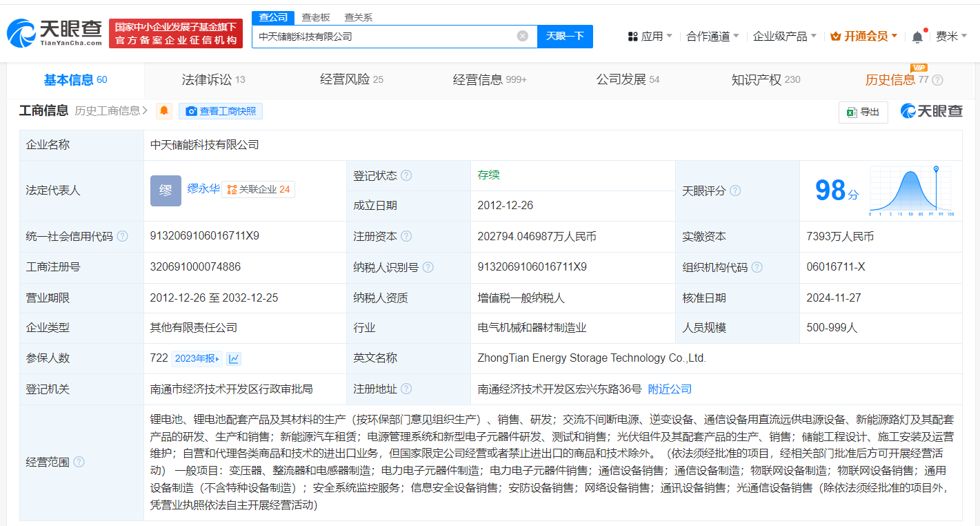Clear the search box with X icon

point(523,36)
